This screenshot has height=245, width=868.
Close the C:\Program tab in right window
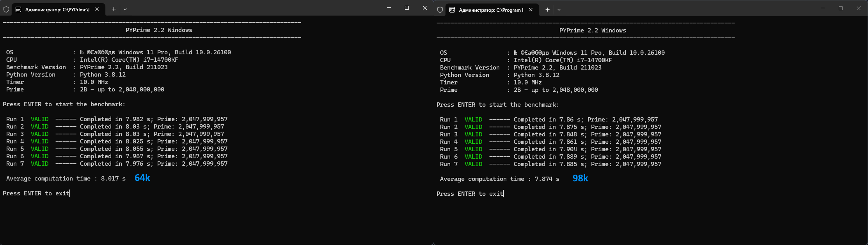click(x=531, y=10)
